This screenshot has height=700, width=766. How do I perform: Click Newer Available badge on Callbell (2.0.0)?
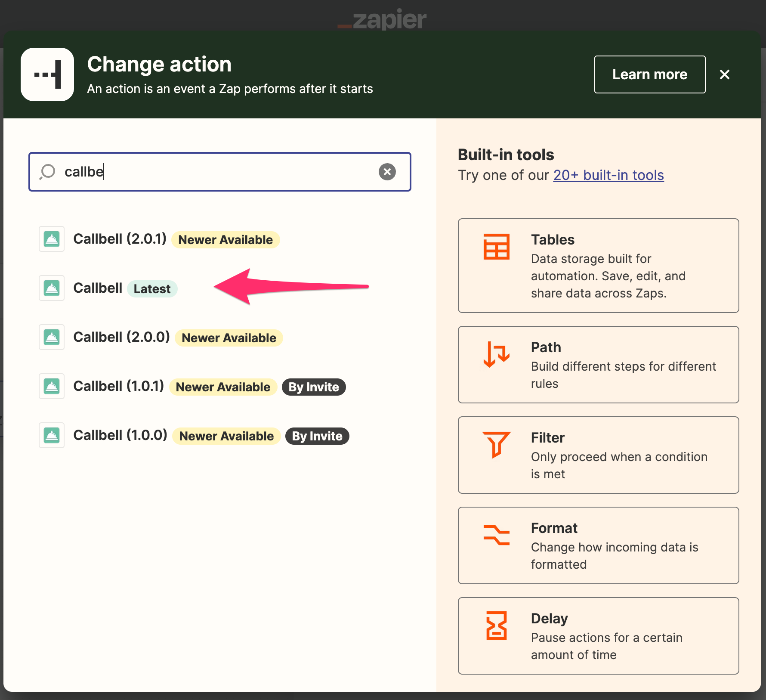point(229,338)
